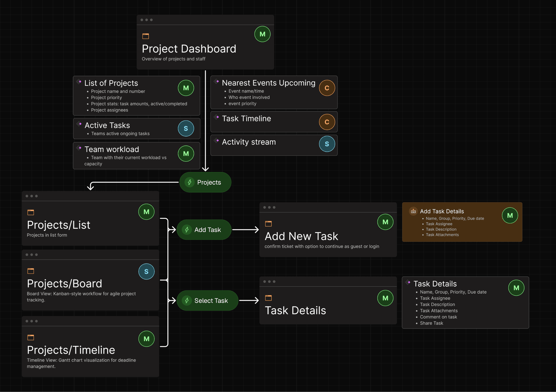The width and height of the screenshot is (556, 392).
Task: Click the lightning icon in the Add Task node
Action: (187, 230)
